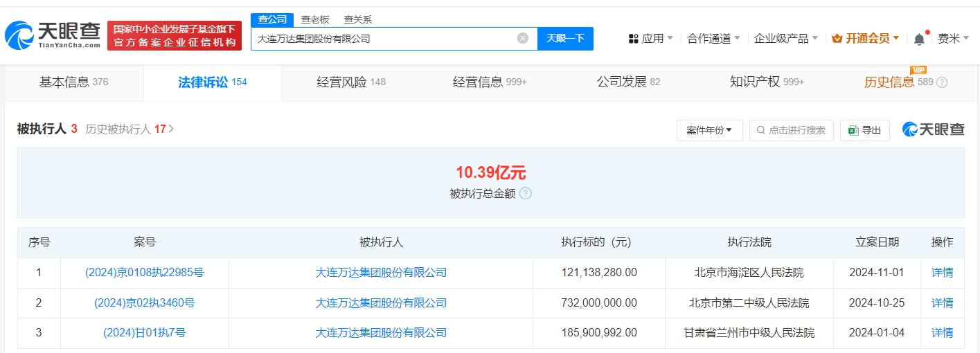Select the 查老板 search mode tab

point(314,19)
